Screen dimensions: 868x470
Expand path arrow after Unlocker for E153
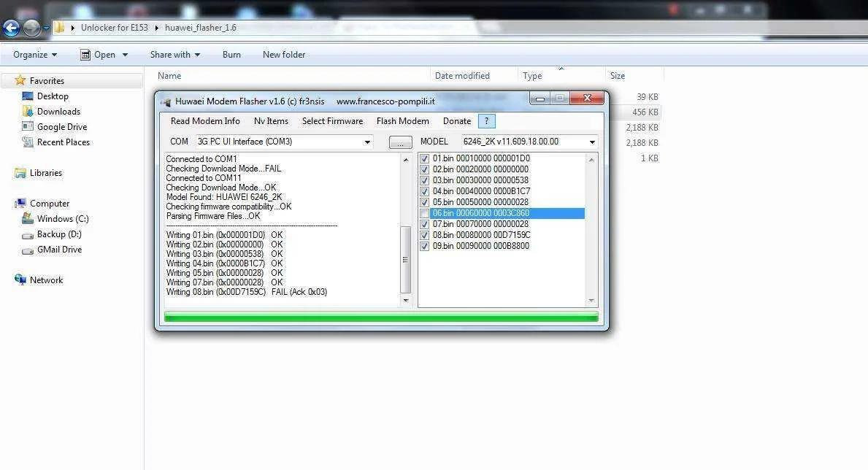point(157,28)
